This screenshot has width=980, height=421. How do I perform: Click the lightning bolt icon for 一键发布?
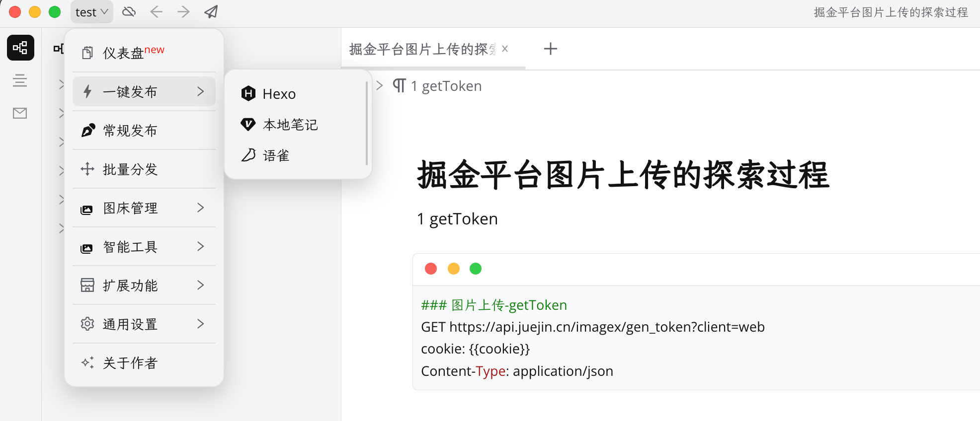click(x=87, y=91)
